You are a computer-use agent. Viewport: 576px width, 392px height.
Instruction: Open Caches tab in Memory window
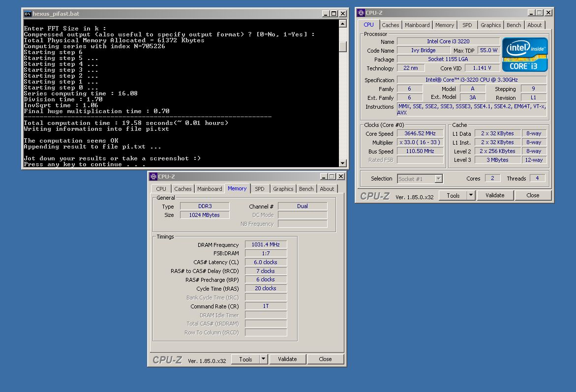pos(182,189)
